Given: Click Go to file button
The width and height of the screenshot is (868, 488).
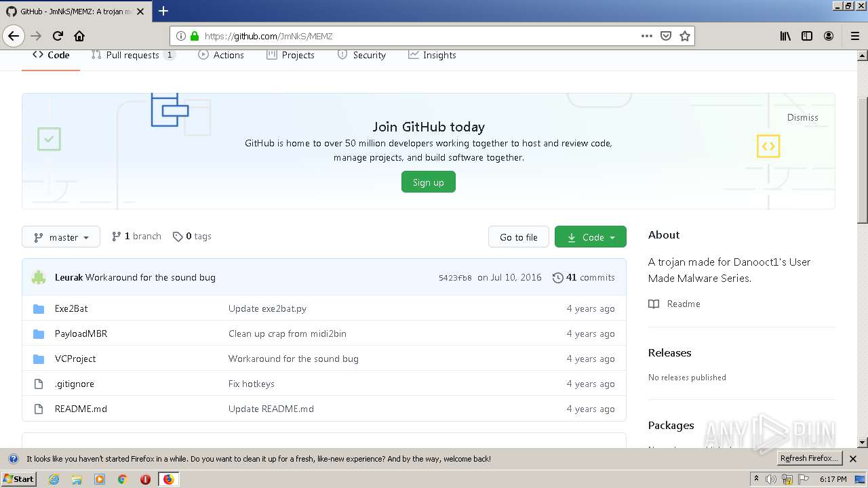Looking at the screenshot, I should [x=519, y=237].
